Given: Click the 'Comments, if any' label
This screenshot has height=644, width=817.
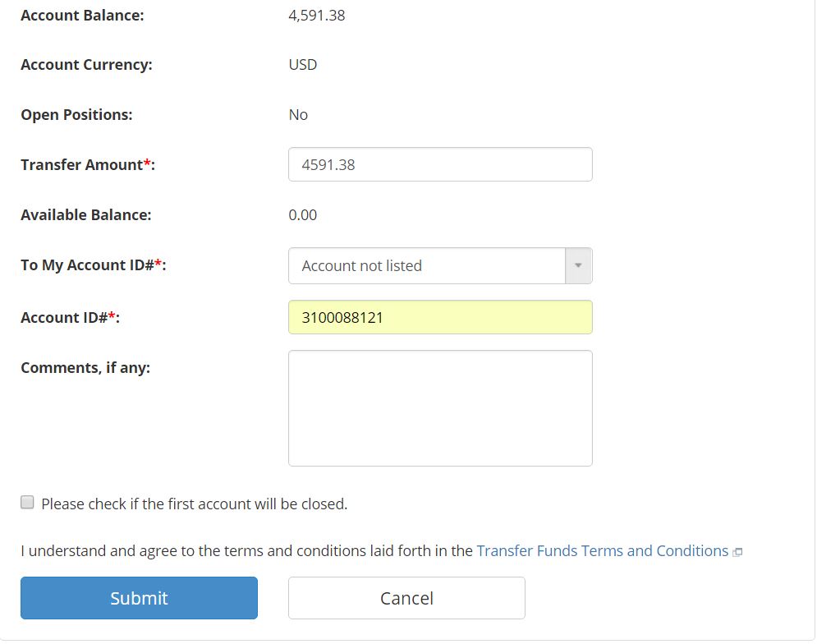Looking at the screenshot, I should click(85, 368).
